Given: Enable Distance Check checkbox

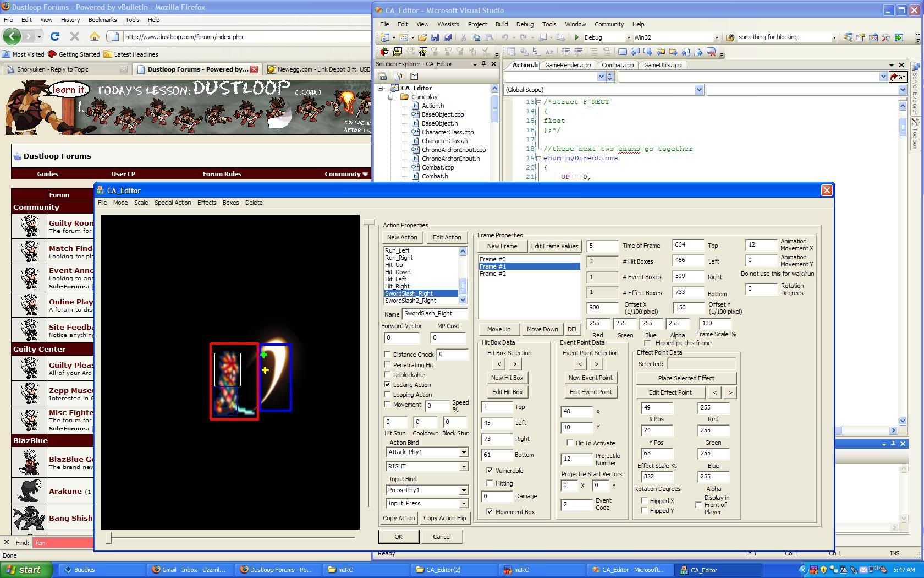Looking at the screenshot, I should (x=387, y=355).
